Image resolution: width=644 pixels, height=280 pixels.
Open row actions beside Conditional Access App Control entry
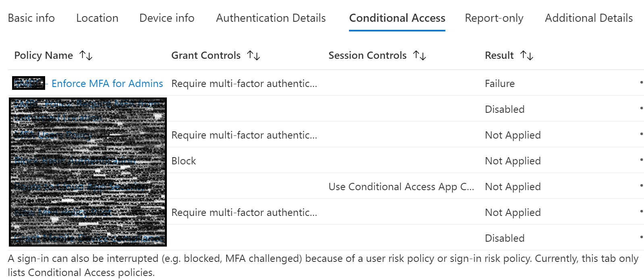tap(640, 185)
